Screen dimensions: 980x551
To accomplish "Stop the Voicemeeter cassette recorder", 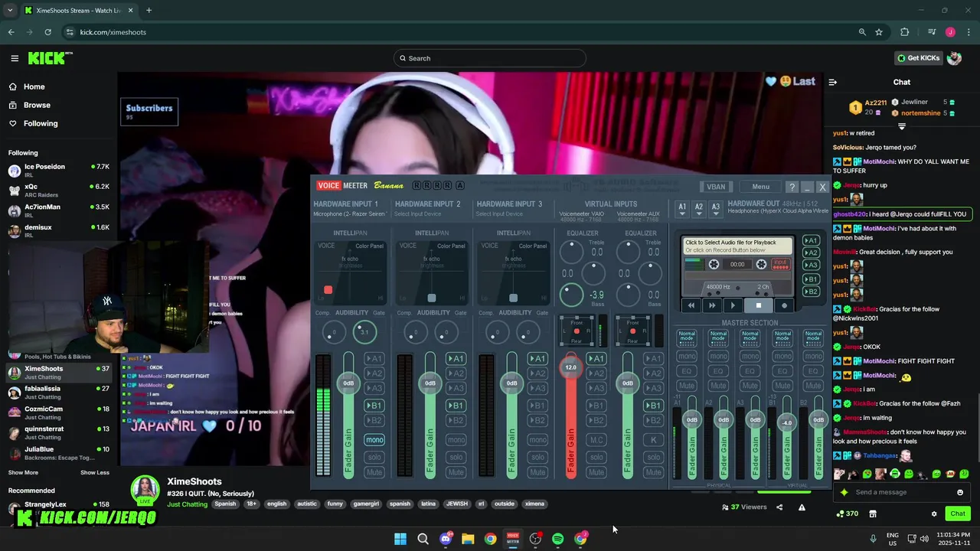I will tap(759, 305).
